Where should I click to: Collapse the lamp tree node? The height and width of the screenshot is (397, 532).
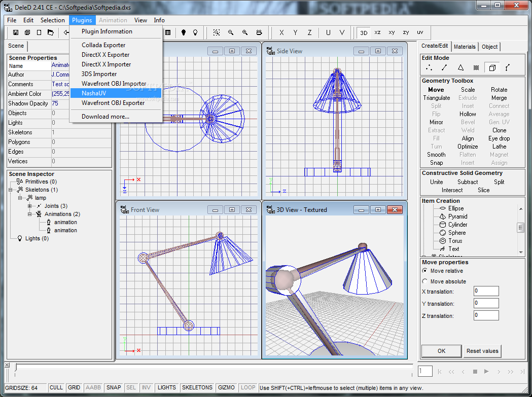click(x=20, y=198)
